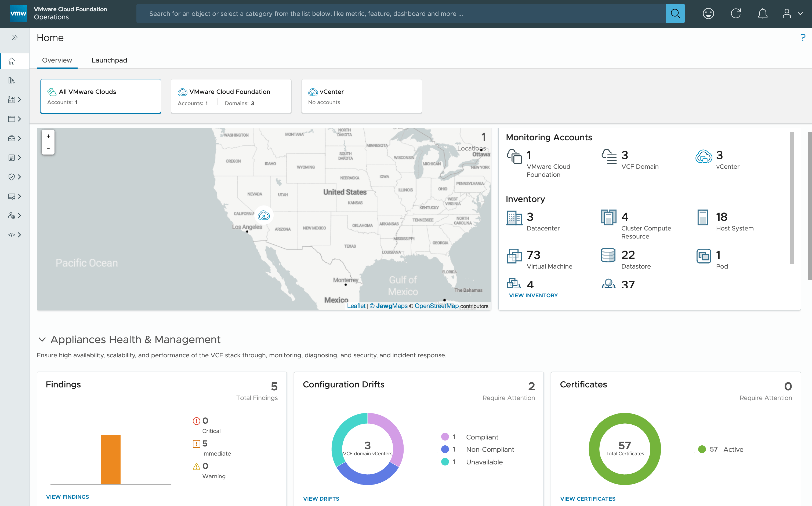Click the search magnifier icon
Image resolution: width=812 pixels, height=506 pixels.
click(x=675, y=13)
